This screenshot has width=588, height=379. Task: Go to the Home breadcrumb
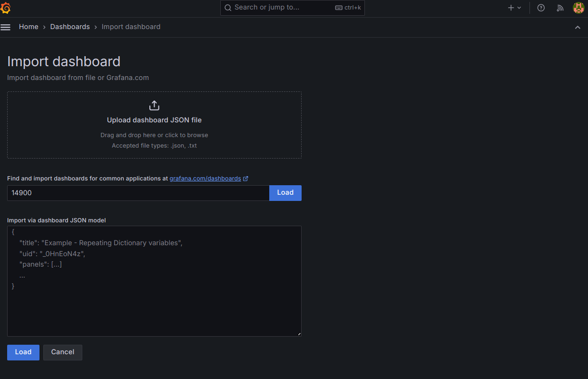(29, 27)
